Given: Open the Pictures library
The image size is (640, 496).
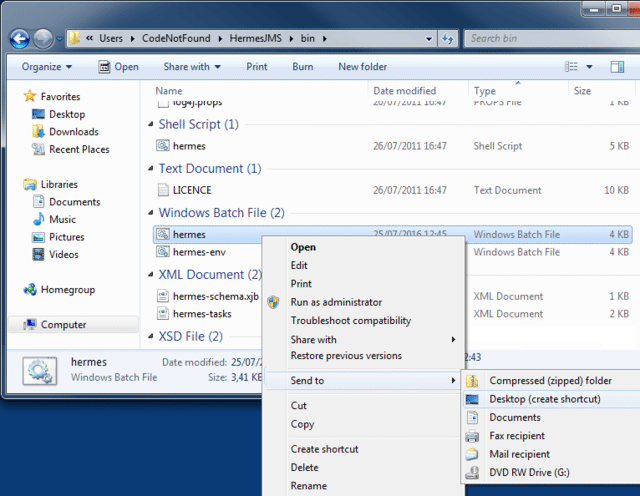Looking at the screenshot, I should pyautogui.click(x=58, y=237).
